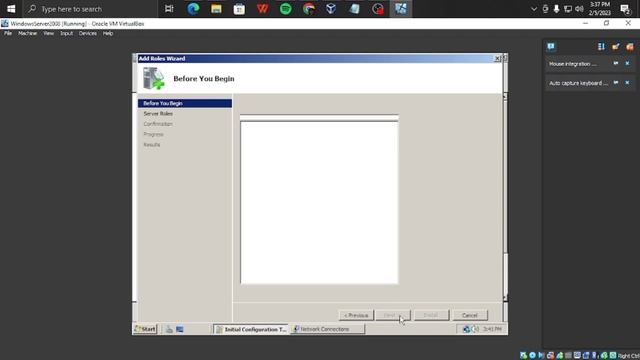
Task: Open the Machine menu
Action: coord(27,33)
